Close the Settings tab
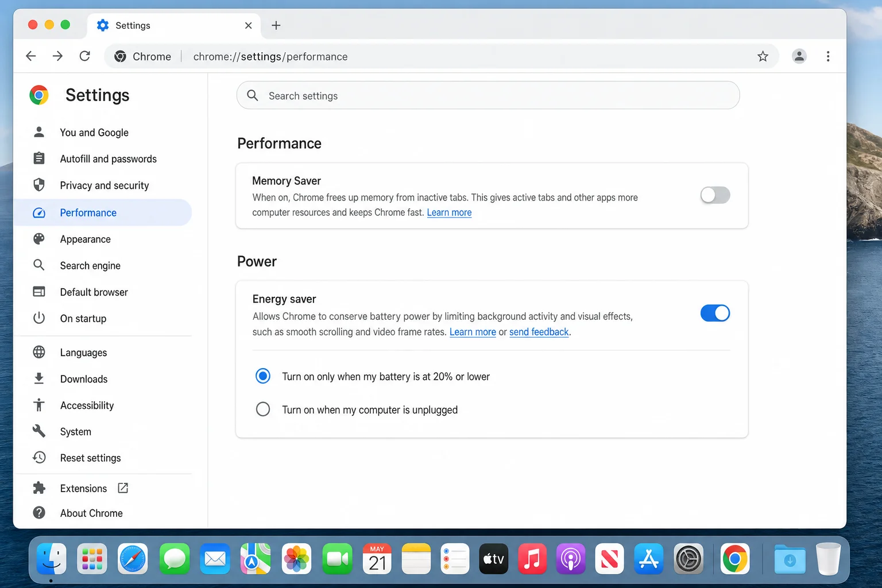Viewport: 882px width, 588px height. point(248,25)
